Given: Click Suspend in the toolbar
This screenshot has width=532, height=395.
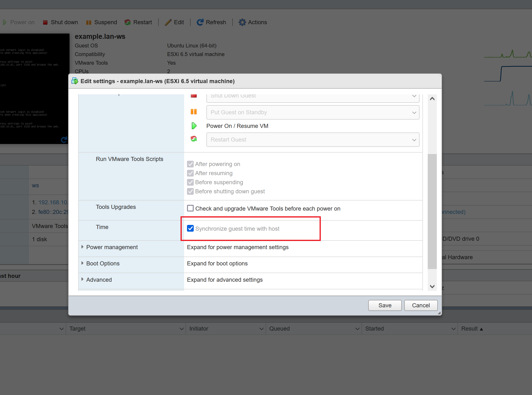Looking at the screenshot, I should click(101, 22).
